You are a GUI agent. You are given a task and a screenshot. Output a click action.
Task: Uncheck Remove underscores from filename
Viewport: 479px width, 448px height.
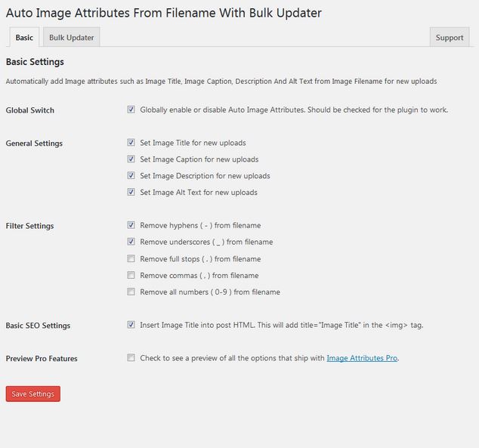[131, 242]
